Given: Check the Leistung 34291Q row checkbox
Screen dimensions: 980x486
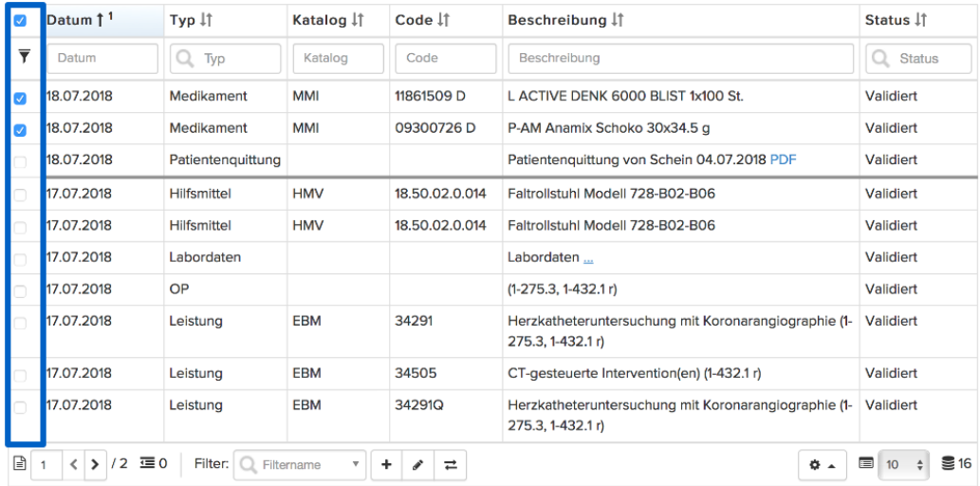Looking at the screenshot, I should coord(21,407).
